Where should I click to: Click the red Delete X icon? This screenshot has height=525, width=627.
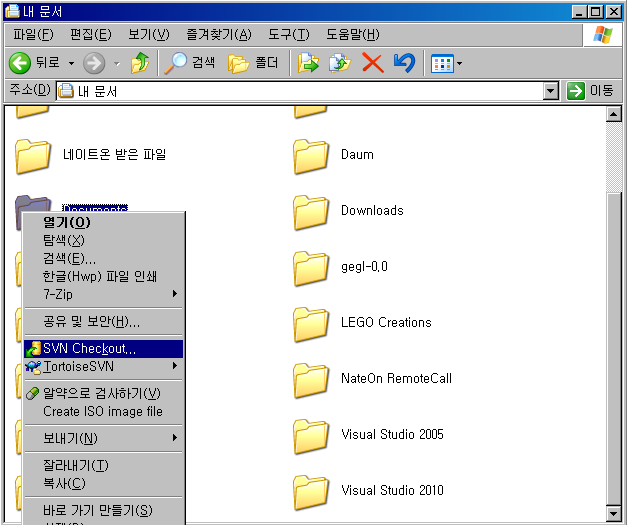point(373,63)
